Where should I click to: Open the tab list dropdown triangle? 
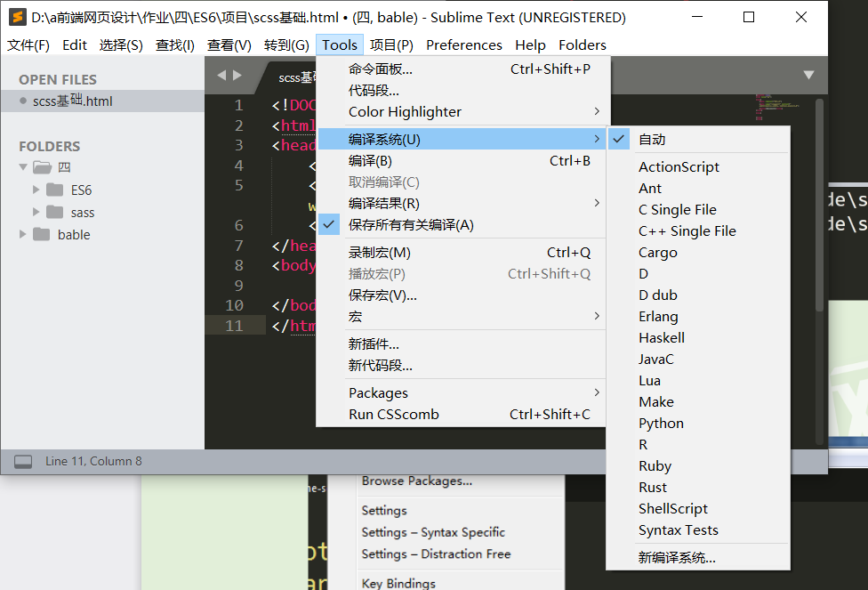[808, 75]
